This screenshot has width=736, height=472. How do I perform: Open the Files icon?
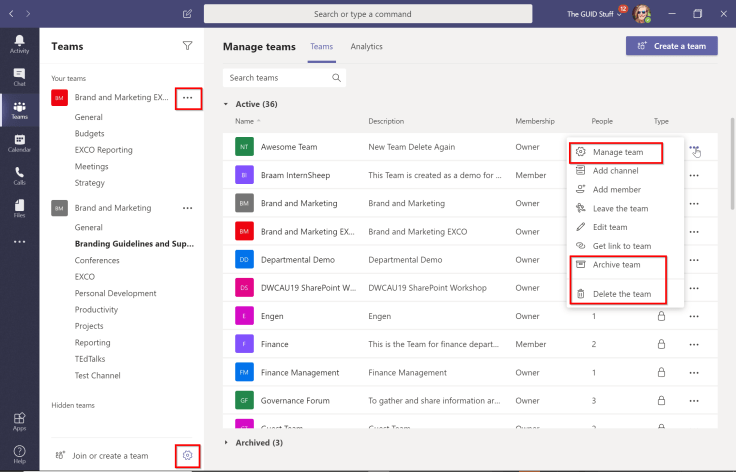coord(19,208)
